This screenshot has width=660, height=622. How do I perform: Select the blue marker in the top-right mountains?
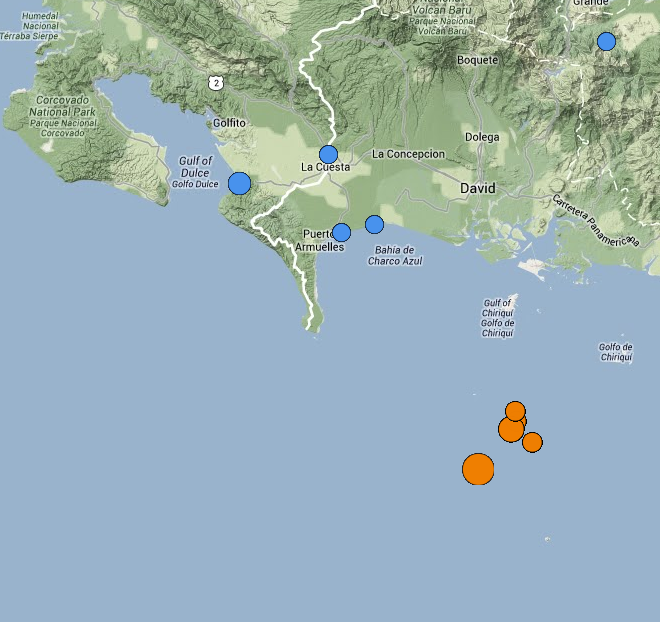tap(606, 41)
